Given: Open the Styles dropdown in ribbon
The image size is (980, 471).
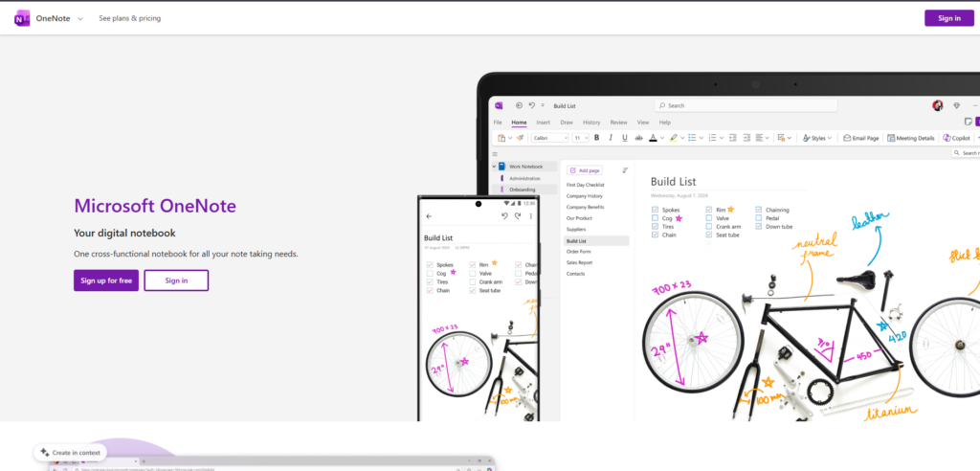Looking at the screenshot, I should [817, 138].
